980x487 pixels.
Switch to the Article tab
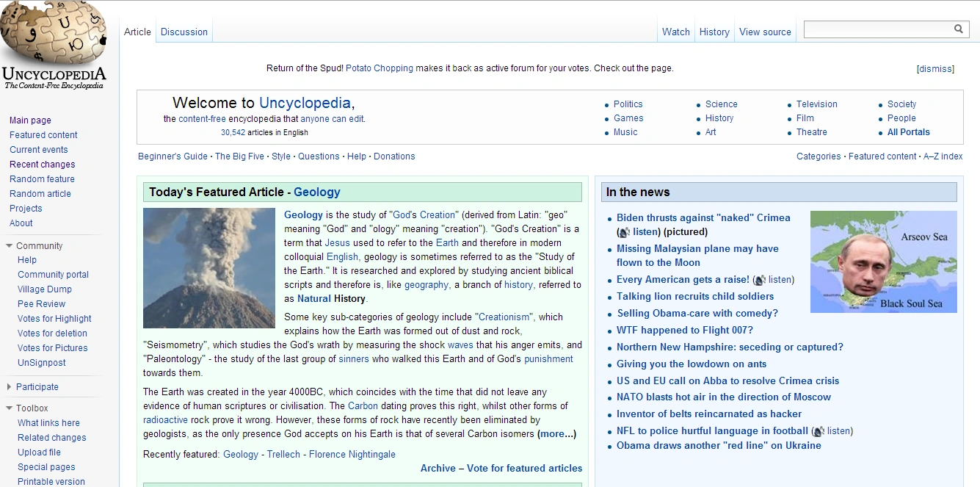137,32
